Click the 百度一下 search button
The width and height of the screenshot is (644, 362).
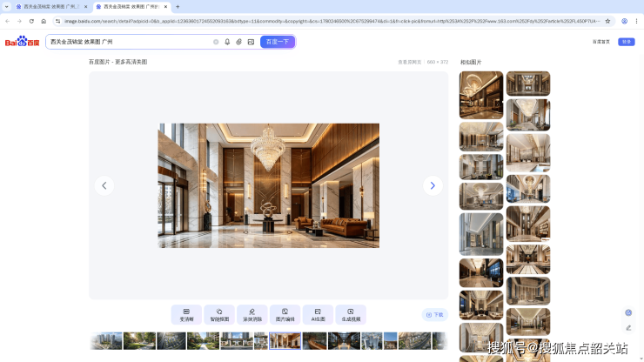[x=278, y=42]
